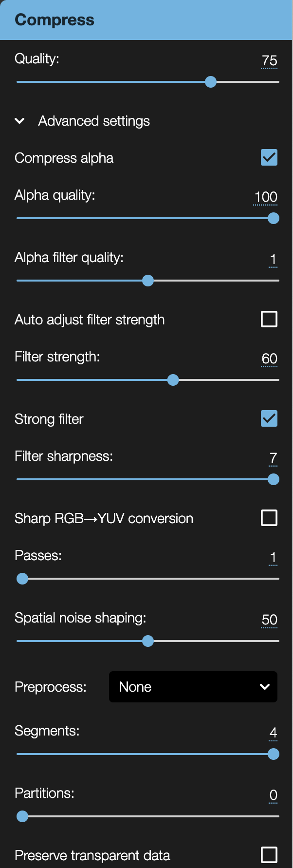The image size is (293, 868).
Task: Click the Spatial noise shaping slider thumb
Action: pos(148,641)
